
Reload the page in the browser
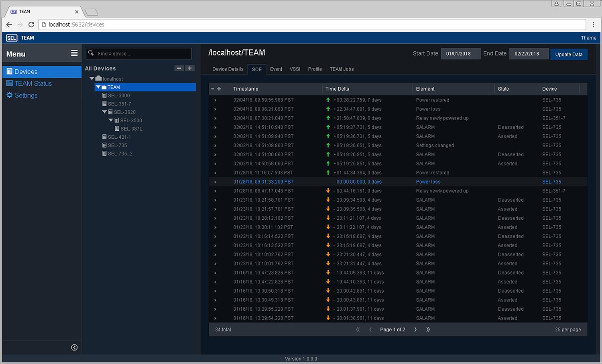pyautogui.click(x=31, y=24)
